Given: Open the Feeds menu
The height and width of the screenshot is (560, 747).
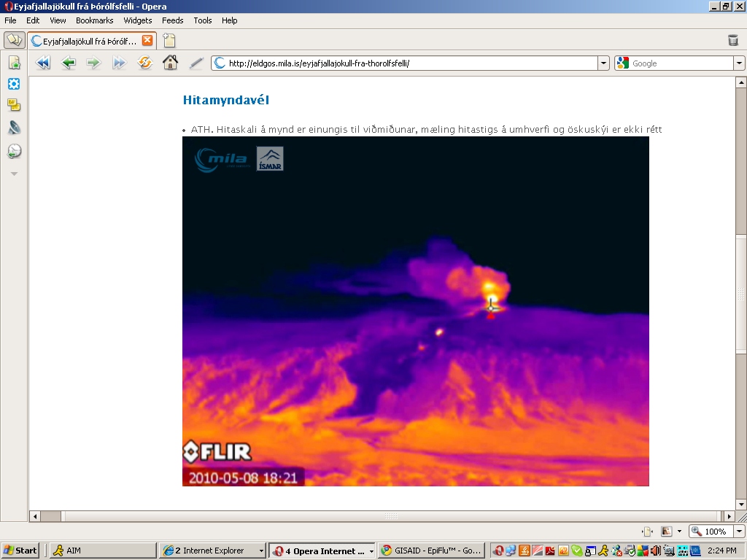Looking at the screenshot, I should click(x=172, y=20).
